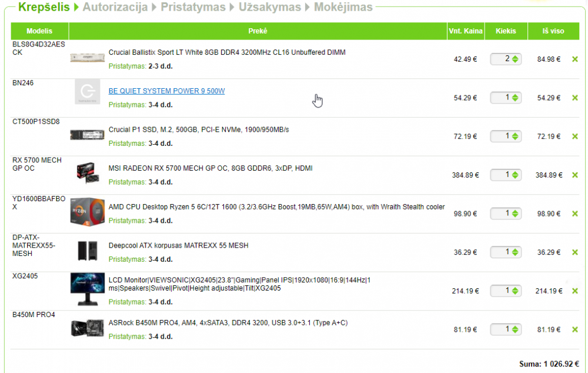Select model code XG2405
This screenshot has height=373, width=588.
tap(25, 276)
